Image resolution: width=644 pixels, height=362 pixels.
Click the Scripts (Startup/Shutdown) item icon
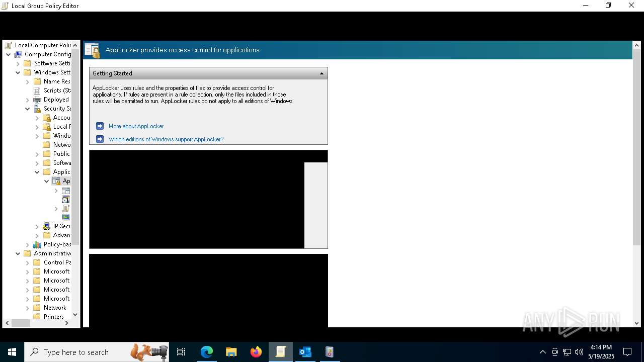point(37,90)
